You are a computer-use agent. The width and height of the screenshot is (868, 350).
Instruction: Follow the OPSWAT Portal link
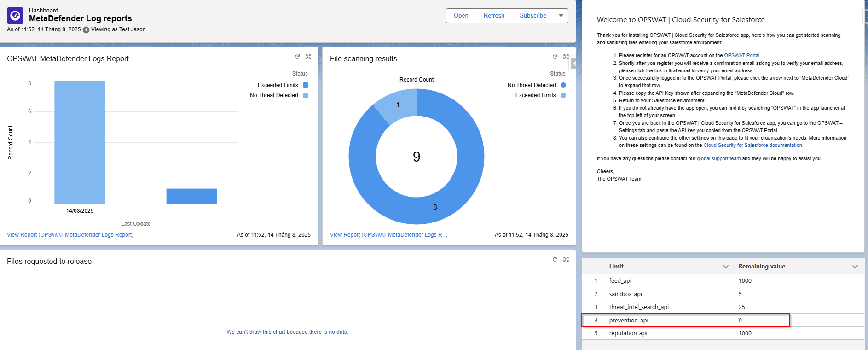point(741,55)
